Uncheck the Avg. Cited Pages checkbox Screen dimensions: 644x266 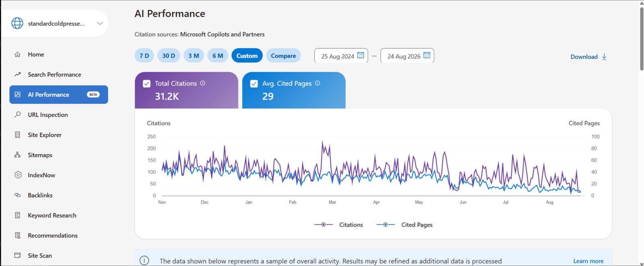pyautogui.click(x=254, y=84)
